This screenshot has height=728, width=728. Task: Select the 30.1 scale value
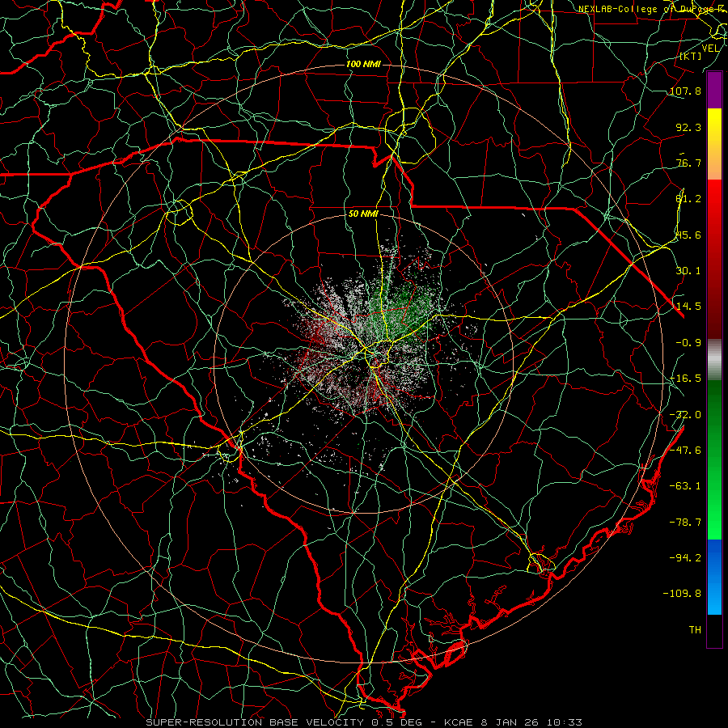(688, 270)
